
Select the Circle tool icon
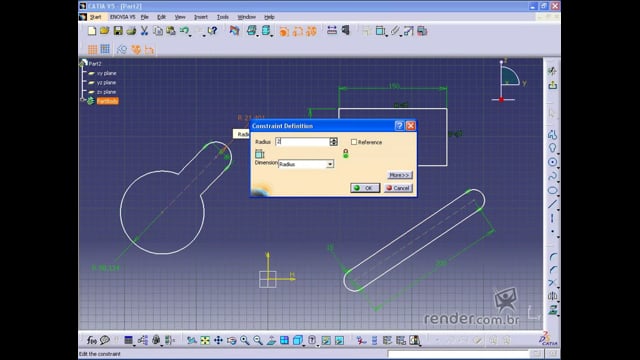[x=553, y=162]
